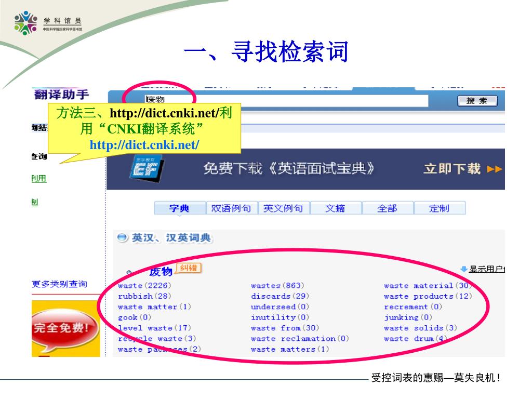This screenshot has width=532, height=399.
Task: Open the wastes(863) link
Action: click(x=277, y=286)
